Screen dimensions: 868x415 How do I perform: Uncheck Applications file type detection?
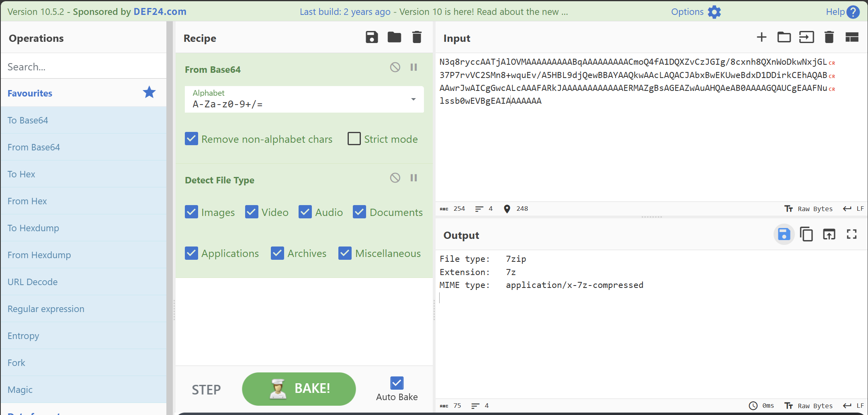(191, 253)
